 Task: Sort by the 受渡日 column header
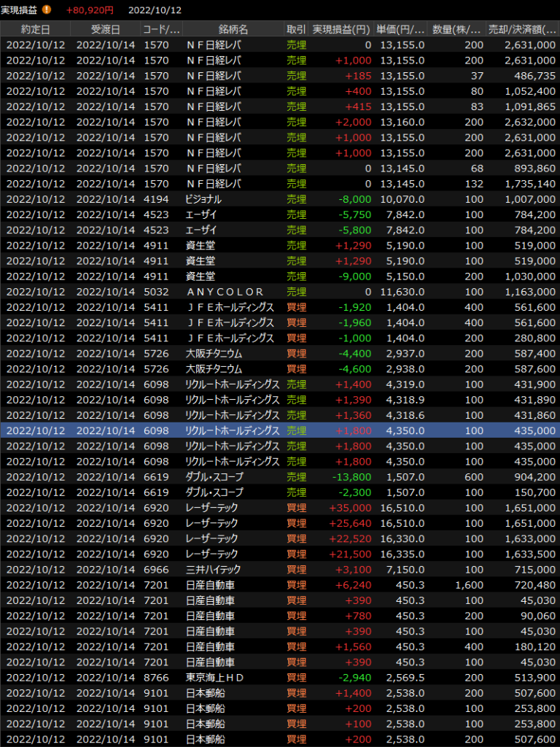click(106, 29)
